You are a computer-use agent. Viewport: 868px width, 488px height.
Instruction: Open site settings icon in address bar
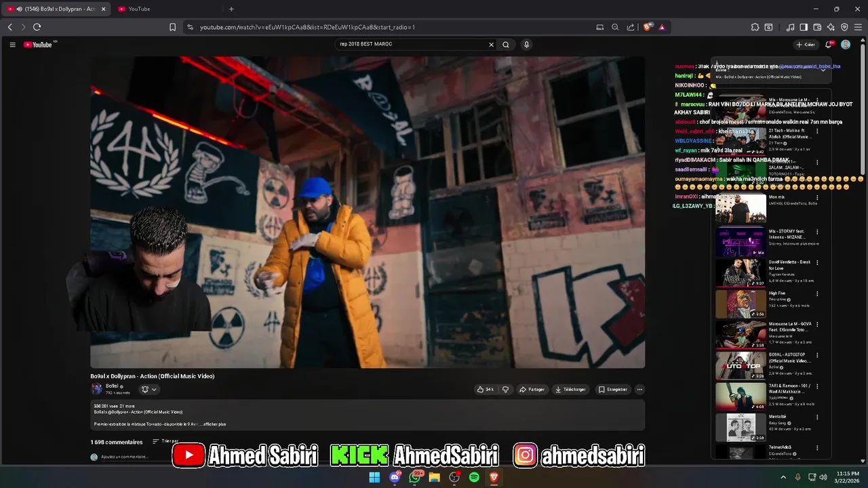click(x=190, y=27)
